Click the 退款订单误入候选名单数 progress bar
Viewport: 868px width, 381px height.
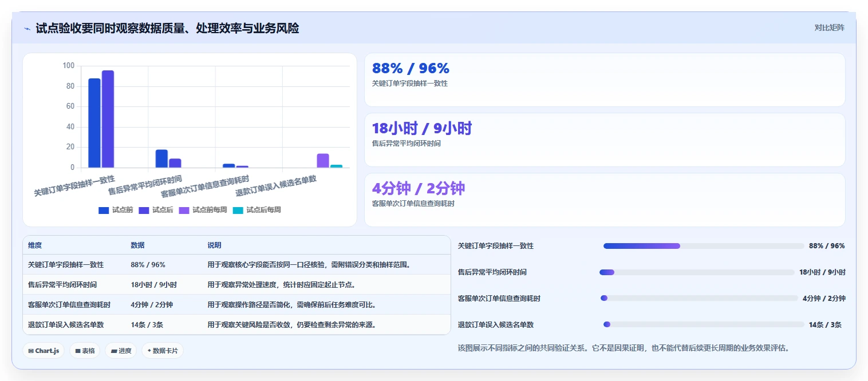(x=704, y=324)
